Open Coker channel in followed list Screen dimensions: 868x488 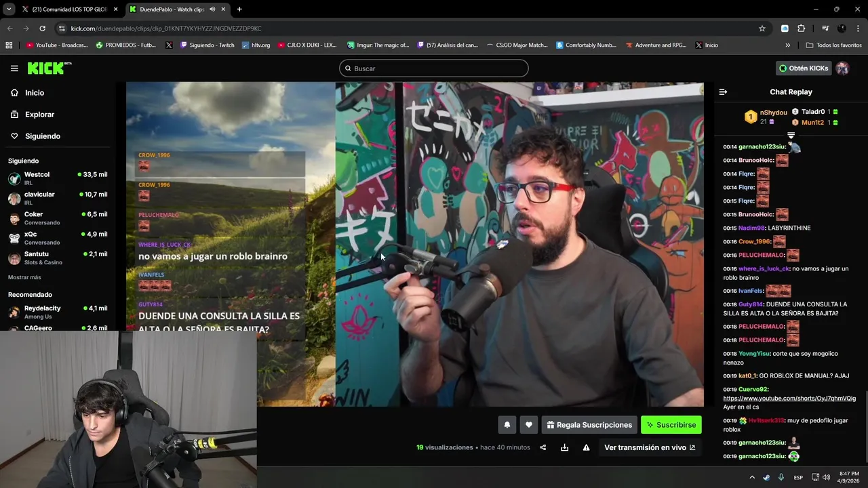[58, 218]
